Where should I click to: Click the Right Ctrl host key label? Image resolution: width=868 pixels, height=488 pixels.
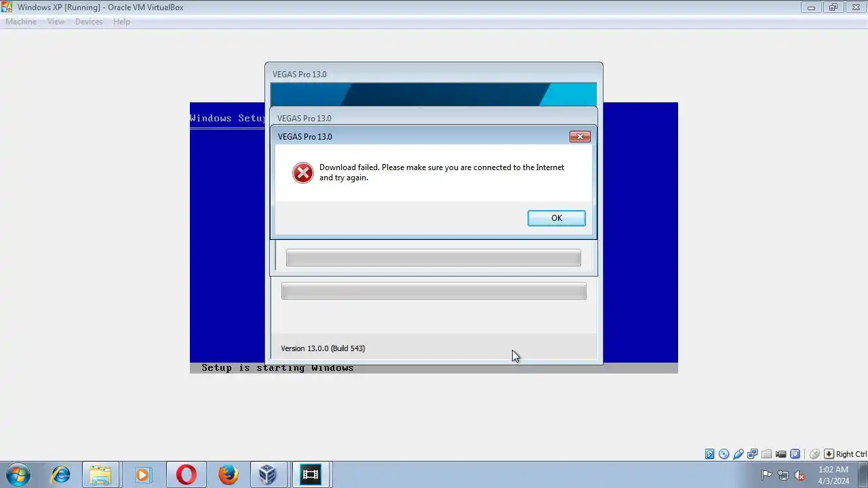click(851, 454)
